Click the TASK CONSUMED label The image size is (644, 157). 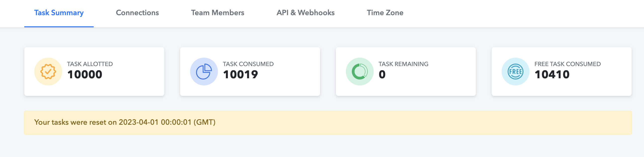coord(248,64)
